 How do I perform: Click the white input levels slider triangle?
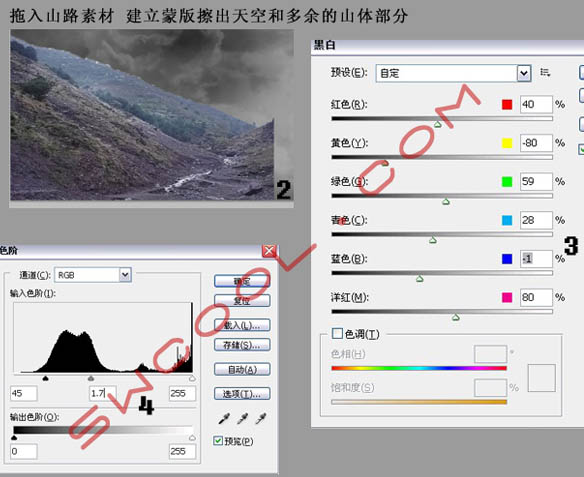point(192,378)
